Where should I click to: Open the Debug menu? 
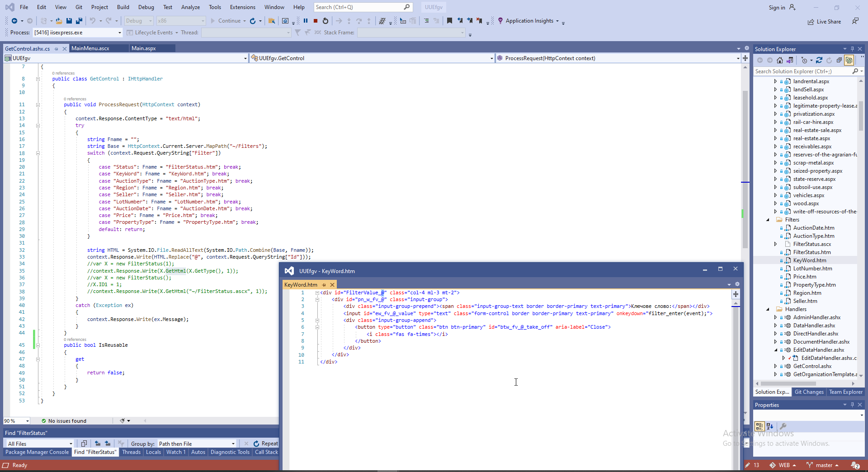click(146, 7)
